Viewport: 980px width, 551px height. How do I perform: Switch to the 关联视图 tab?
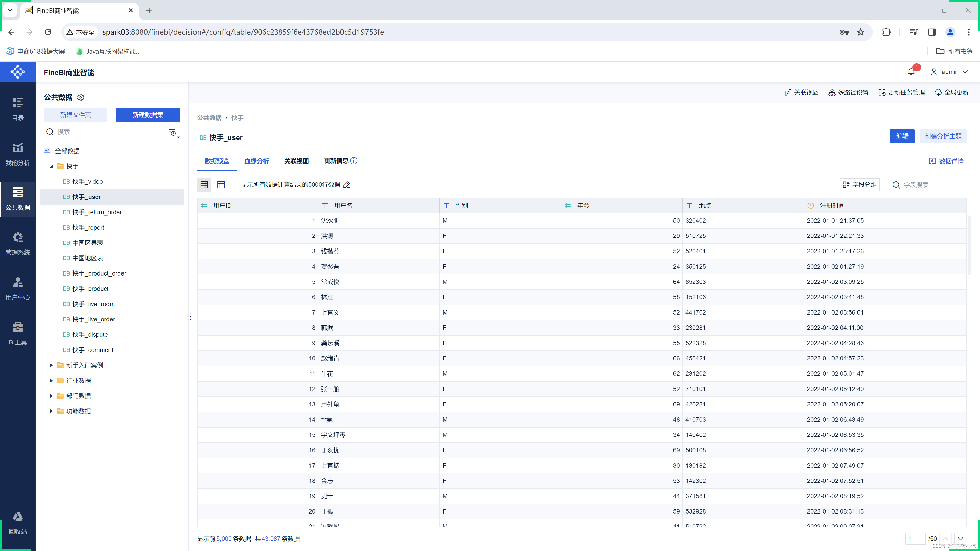pyautogui.click(x=296, y=161)
